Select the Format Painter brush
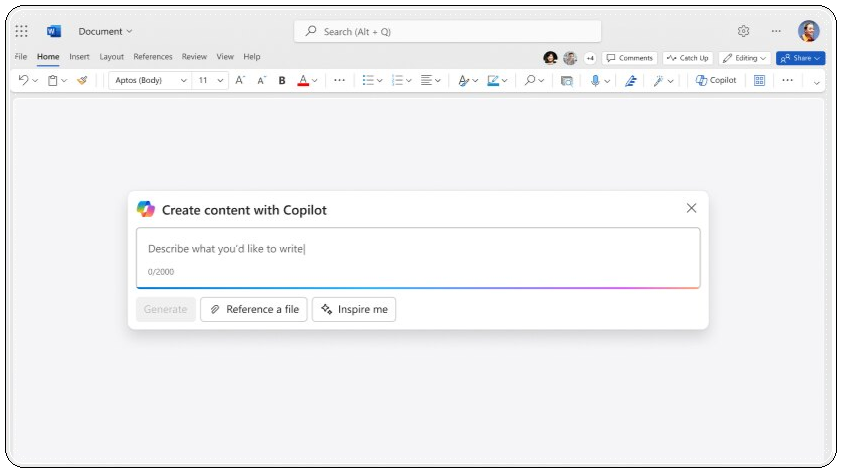This screenshot has width=842, height=473. [x=82, y=81]
